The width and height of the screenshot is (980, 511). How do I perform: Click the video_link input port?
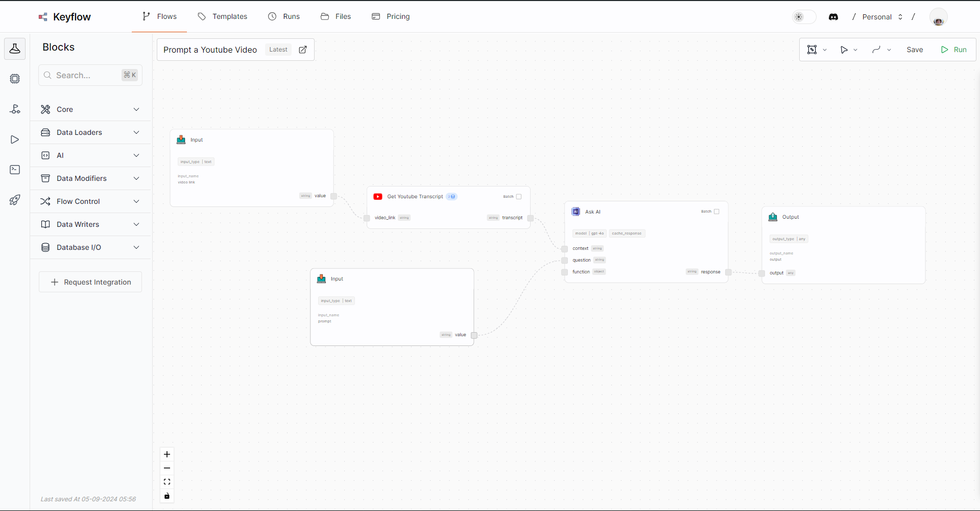pos(367,218)
